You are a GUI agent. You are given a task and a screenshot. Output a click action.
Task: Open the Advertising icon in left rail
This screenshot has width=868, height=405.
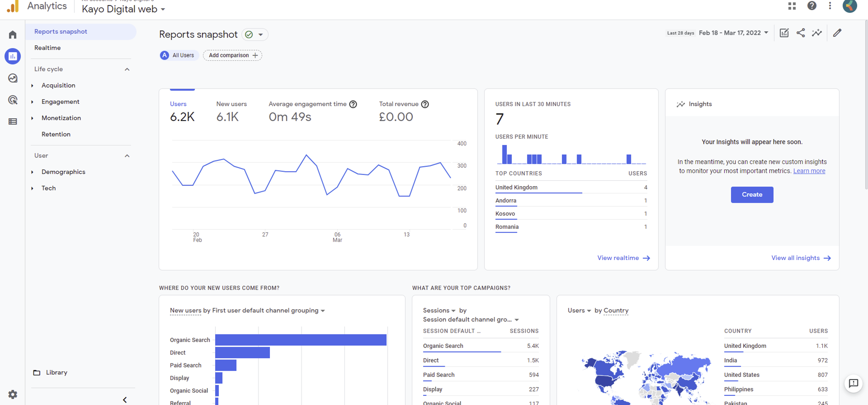click(x=13, y=100)
